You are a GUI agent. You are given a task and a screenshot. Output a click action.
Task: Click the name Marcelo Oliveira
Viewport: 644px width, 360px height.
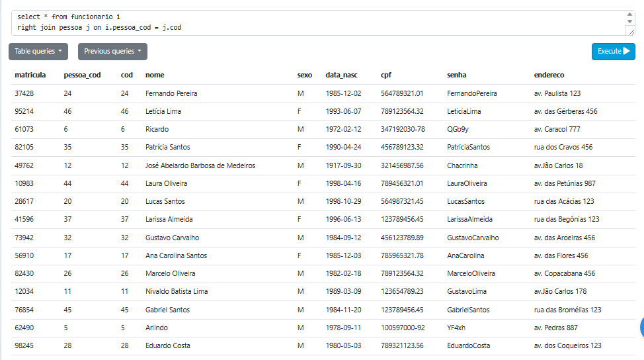pos(170,273)
